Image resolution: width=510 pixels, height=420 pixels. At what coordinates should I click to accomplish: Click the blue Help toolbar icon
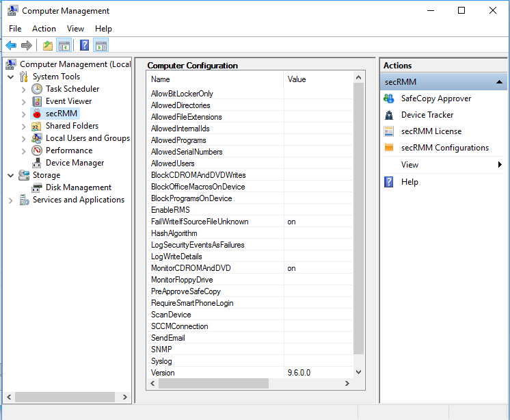click(x=84, y=45)
